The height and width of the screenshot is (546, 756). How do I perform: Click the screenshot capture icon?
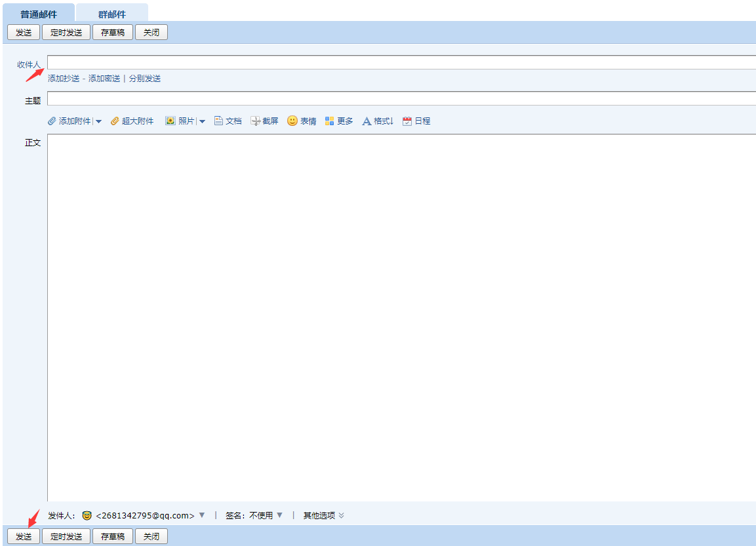pos(256,121)
